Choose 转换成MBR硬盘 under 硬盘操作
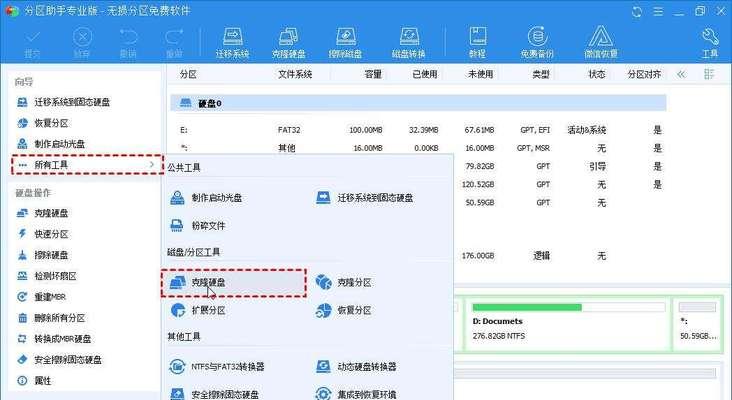The width and height of the screenshot is (732, 400). click(54, 339)
